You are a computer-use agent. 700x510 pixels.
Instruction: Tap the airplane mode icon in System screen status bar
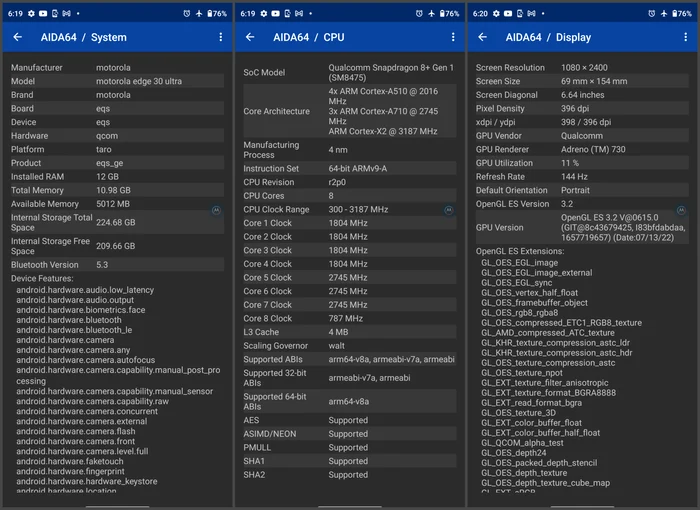coord(199,13)
